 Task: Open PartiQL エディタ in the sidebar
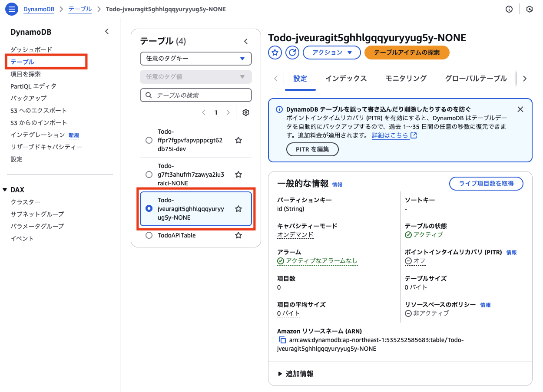(33, 86)
